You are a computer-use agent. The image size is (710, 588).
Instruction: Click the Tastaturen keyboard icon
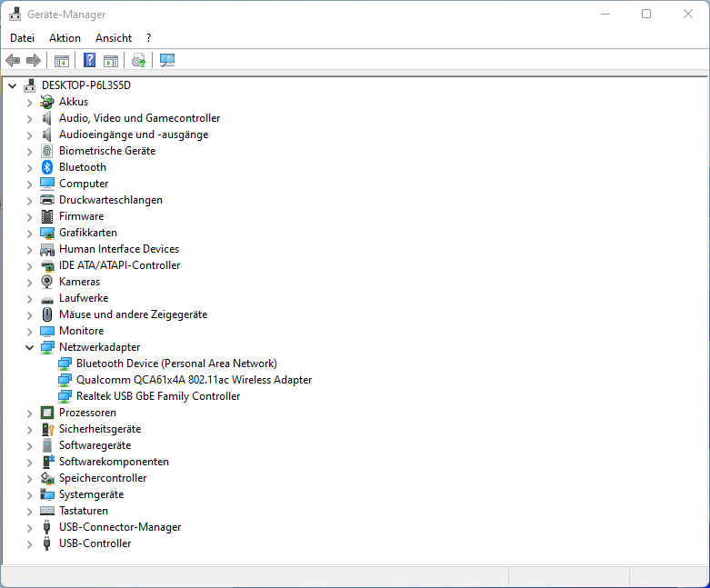point(47,511)
